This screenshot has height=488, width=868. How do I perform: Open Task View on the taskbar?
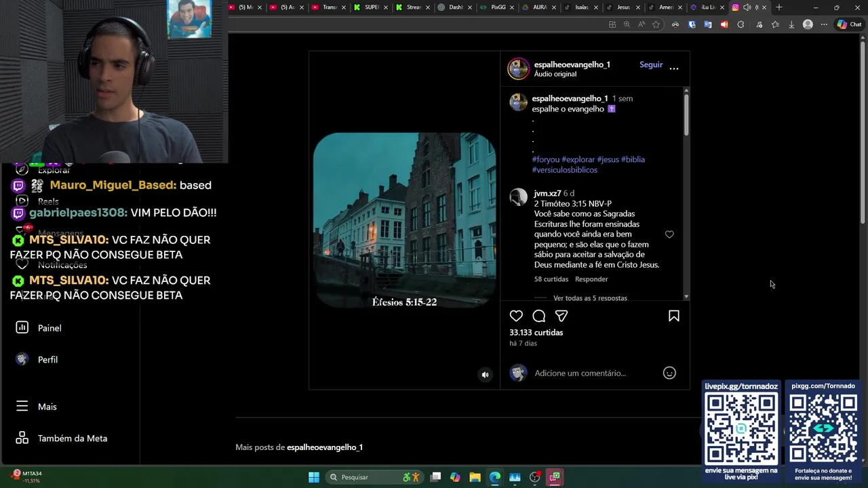click(x=435, y=477)
